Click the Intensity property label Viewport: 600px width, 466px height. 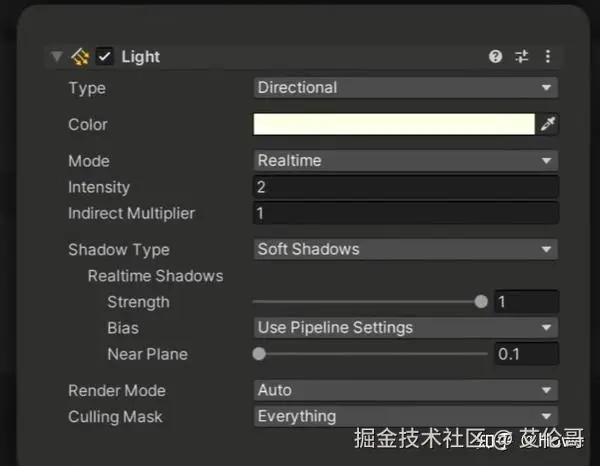tap(99, 187)
